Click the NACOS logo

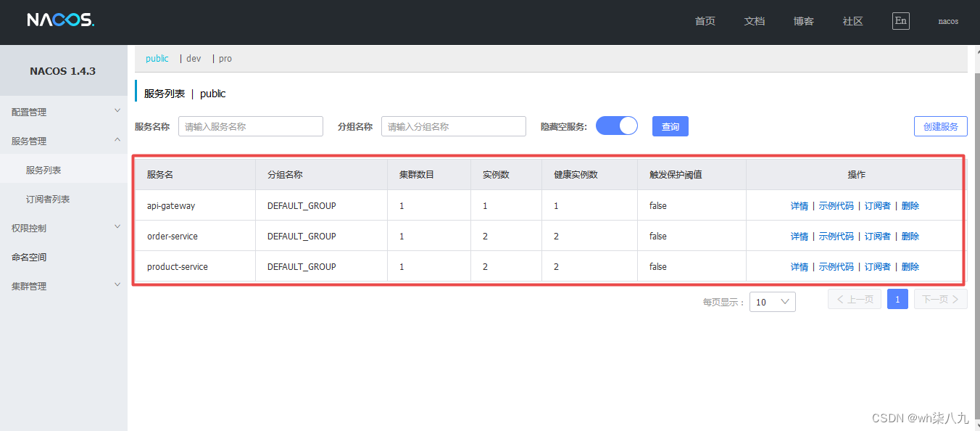[61, 20]
